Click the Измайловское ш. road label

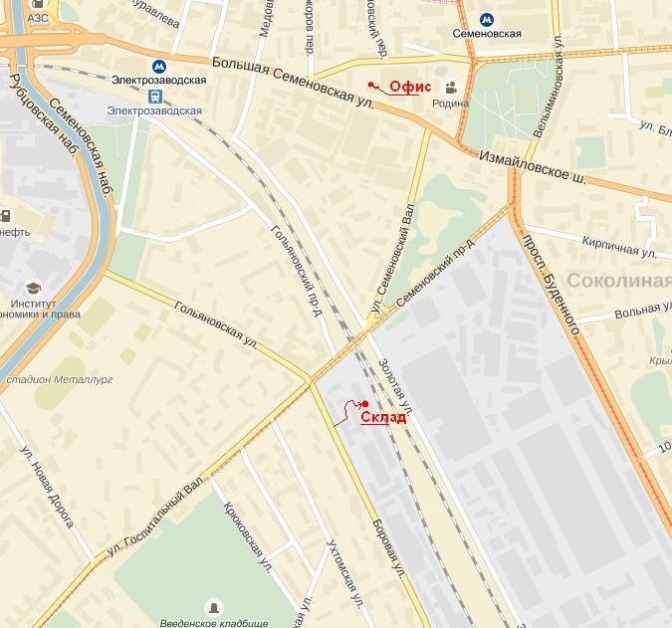coord(533,167)
